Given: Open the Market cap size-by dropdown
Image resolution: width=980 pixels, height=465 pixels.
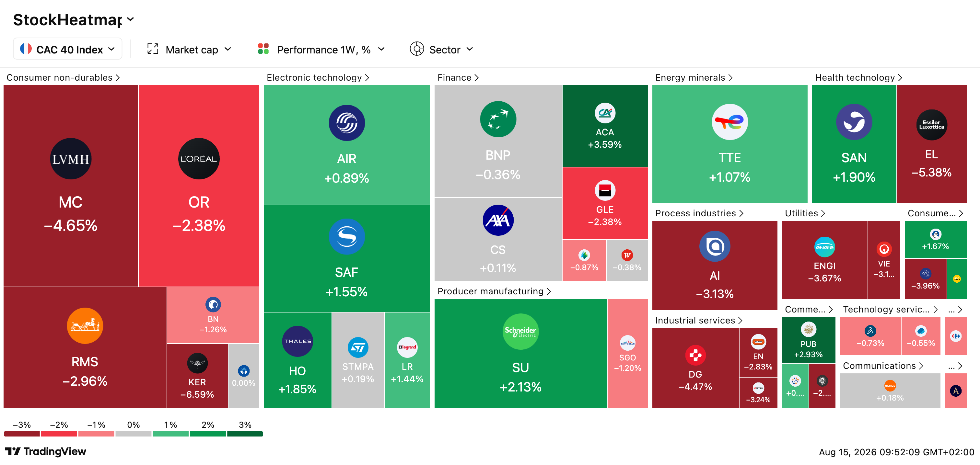Looking at the screenshot, I should pos(189,50).
